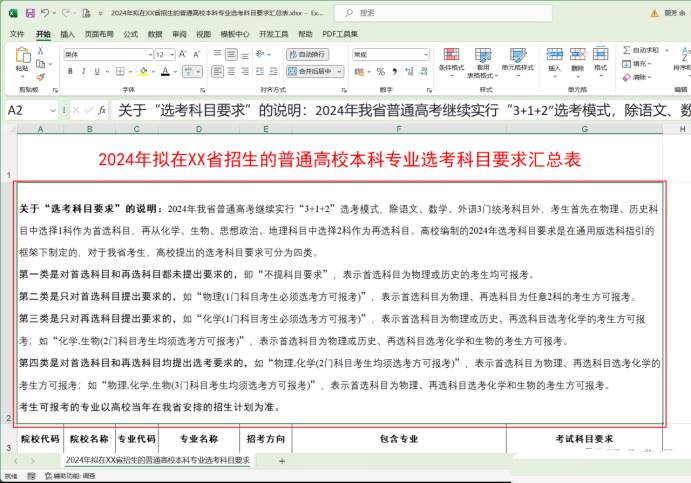This screenshot has width=691, height=483.
Task: Click the 清除 clear button
Action: tap(637, 77)
